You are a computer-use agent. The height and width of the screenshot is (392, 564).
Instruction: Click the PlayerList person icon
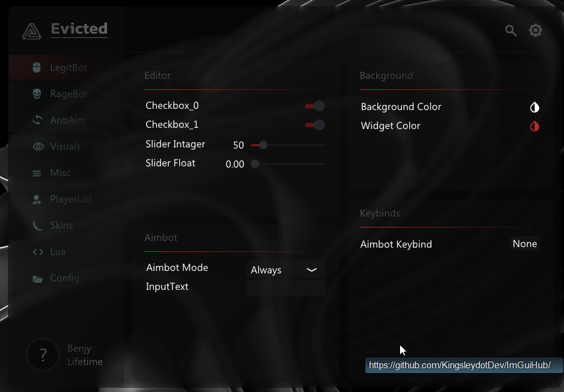click(37, 199)
